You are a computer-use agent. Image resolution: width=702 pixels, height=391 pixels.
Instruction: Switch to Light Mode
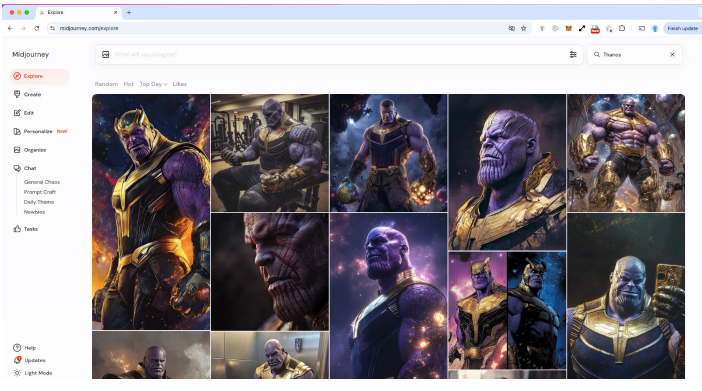tap(33, 373)
